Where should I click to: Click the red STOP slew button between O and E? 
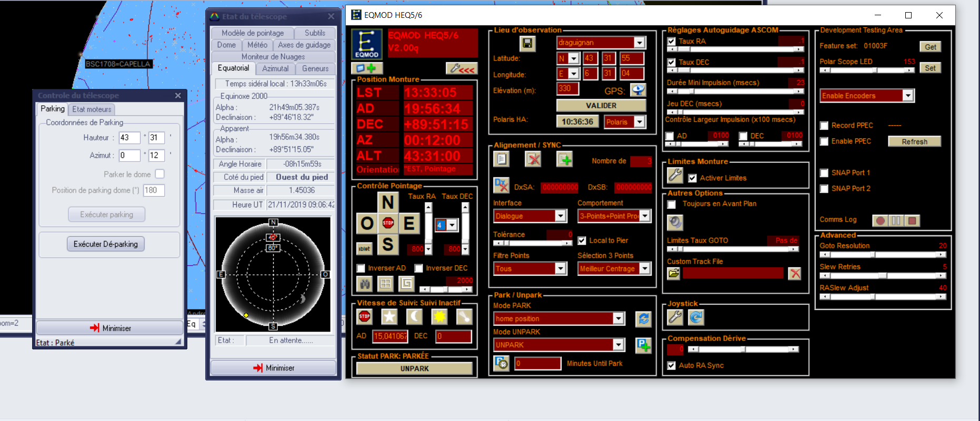pyautogui.click(x=388, y=223)
